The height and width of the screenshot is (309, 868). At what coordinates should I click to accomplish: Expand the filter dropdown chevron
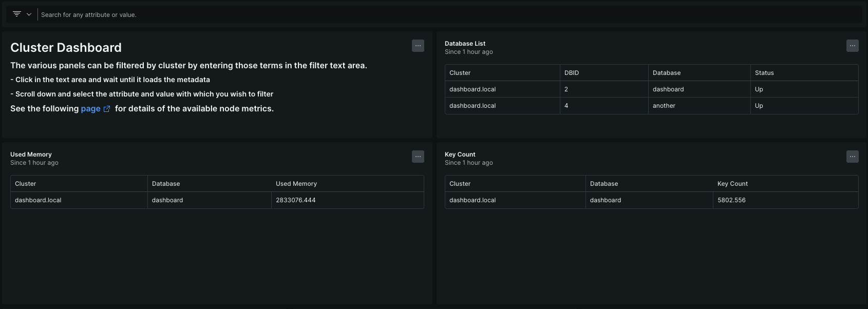click(29, 14)
